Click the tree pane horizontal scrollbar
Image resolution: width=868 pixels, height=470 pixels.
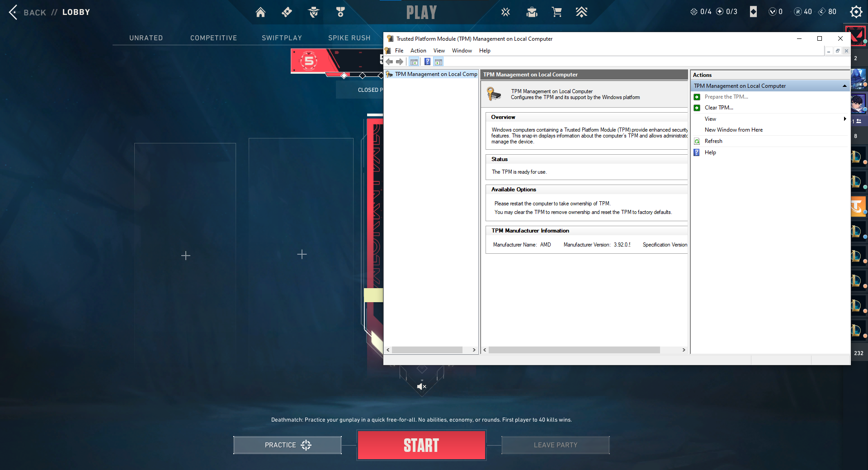[427, 350]
